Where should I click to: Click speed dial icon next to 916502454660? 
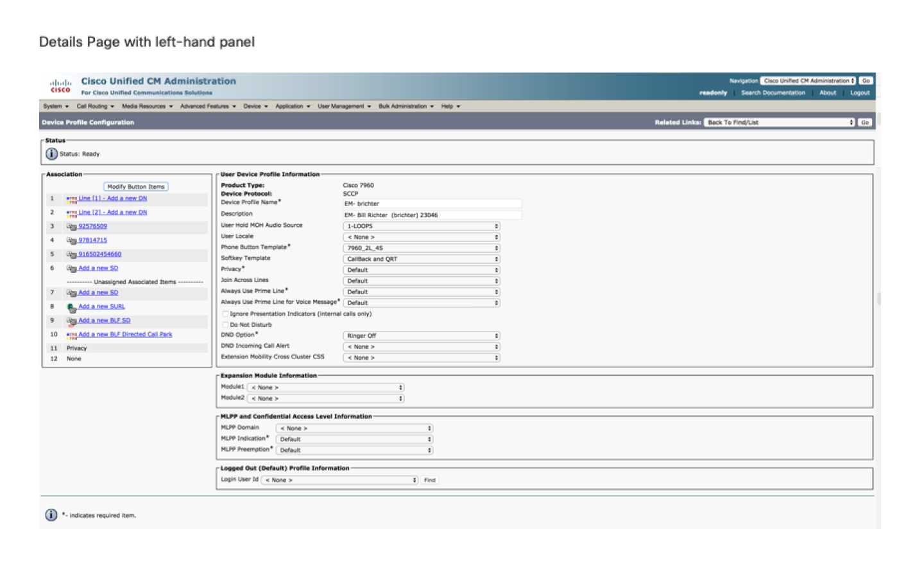[x=71, y=255]
